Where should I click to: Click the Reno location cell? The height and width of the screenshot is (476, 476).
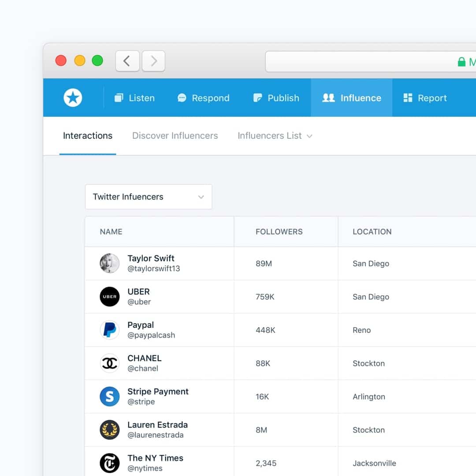(361, 330)
